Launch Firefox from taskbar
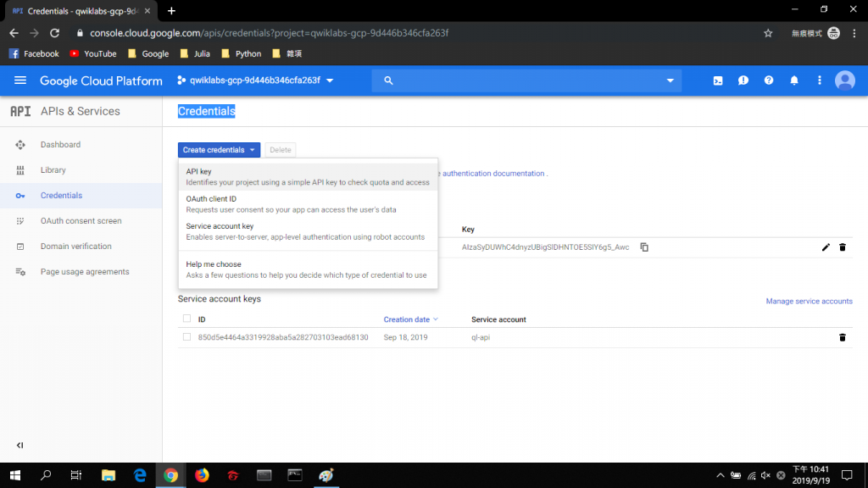The height and width of the screenshot is (488, 868). pos(202,475)
